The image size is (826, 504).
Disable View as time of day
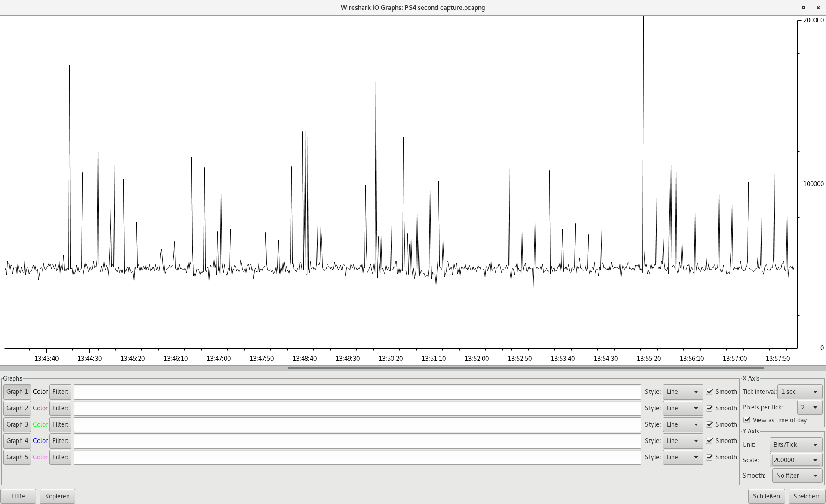click(747, 420)
